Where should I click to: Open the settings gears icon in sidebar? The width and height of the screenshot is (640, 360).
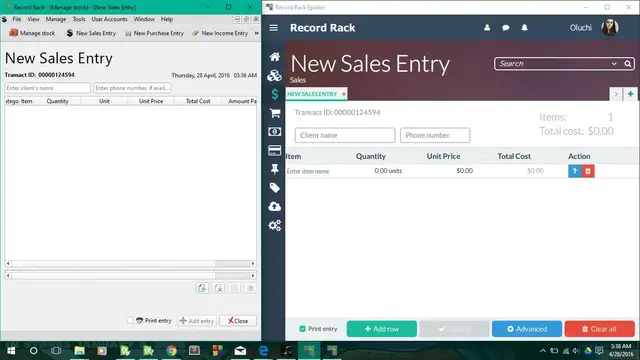pos(275,225)
